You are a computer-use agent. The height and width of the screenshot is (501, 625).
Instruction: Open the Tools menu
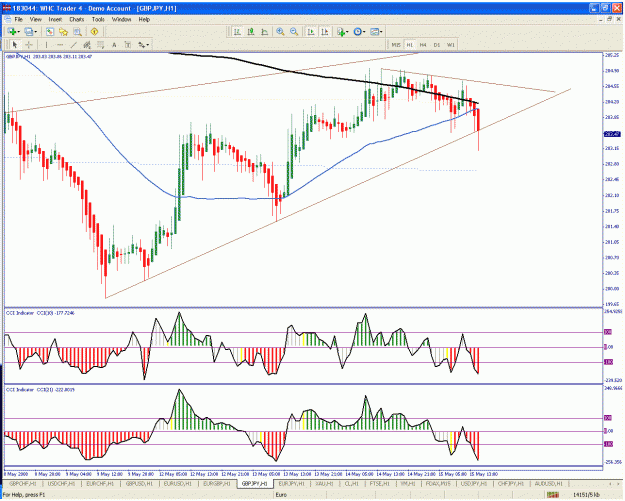point(98,19)
